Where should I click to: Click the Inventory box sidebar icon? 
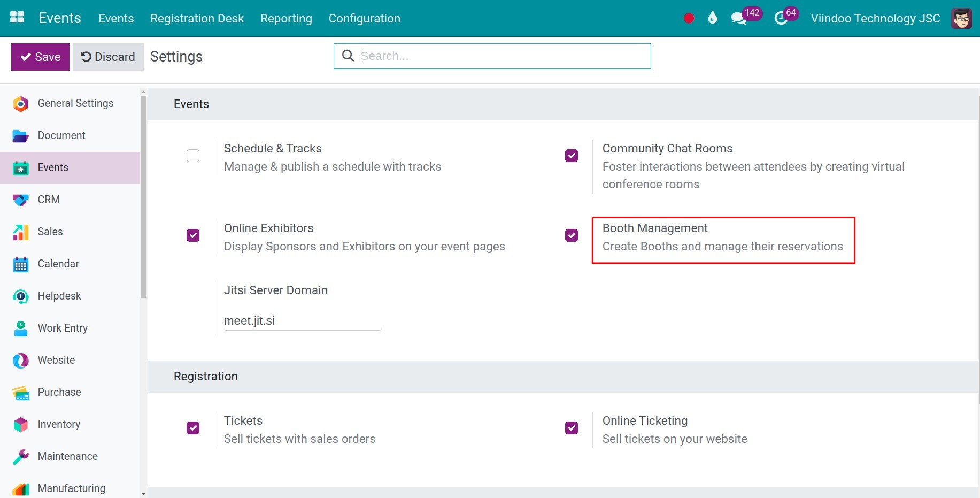pos(20,425)
